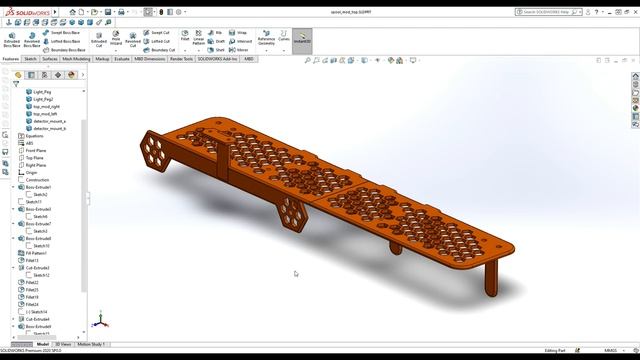640x360 pixels.
Task: Choose the Mirror feature tool
Action: click(238, 50)
